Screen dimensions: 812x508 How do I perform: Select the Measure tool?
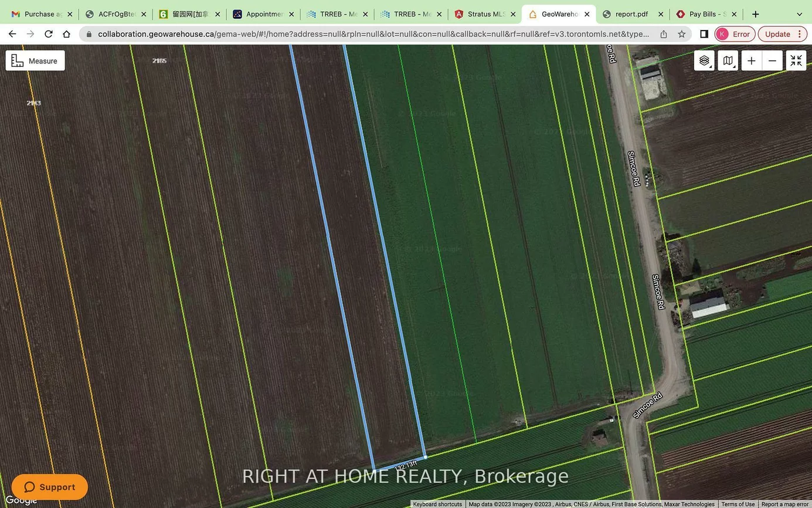pos(35,60)
